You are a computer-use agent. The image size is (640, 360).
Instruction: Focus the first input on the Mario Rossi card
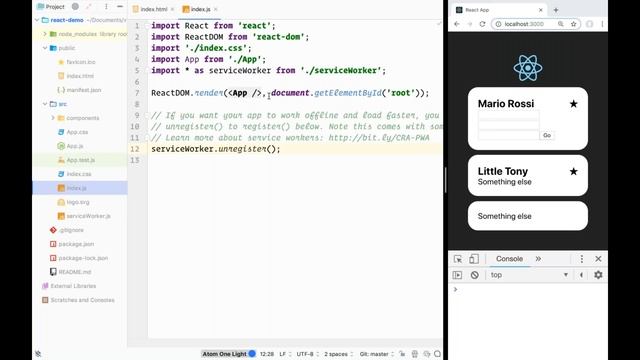pyautogui.click(x=509, y=116)
